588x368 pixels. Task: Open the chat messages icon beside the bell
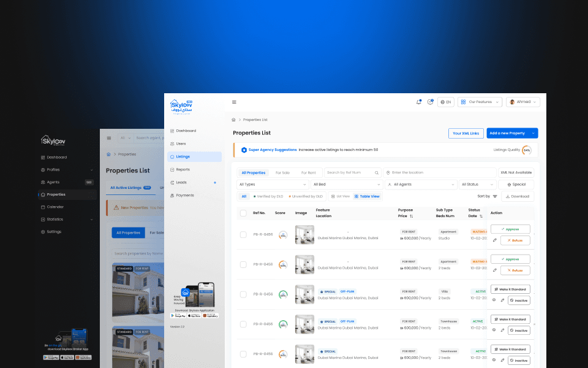click(430, 102)
